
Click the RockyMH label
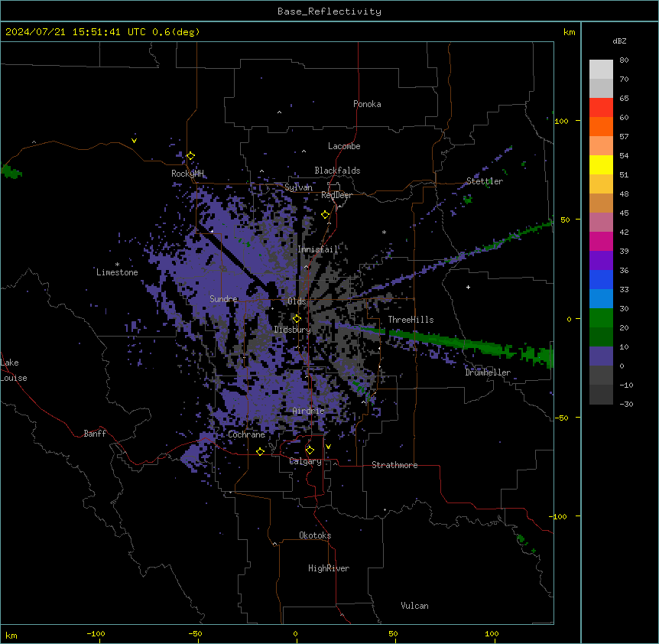187,173
